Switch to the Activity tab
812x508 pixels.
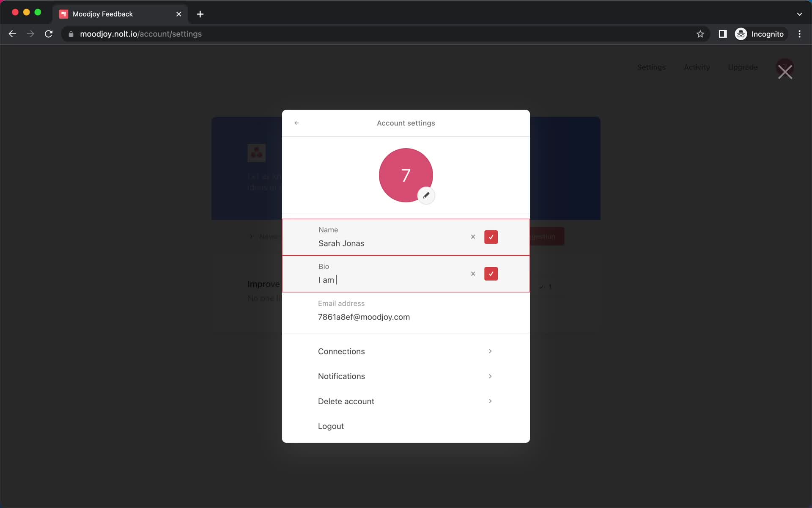697,67
